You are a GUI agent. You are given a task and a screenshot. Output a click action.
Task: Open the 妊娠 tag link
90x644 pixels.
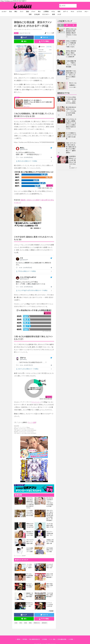25,623
